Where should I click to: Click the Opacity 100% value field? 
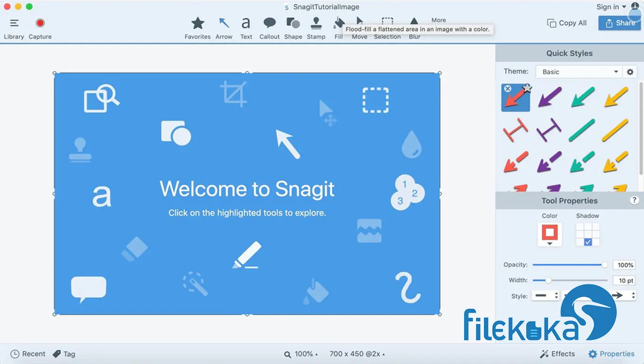coord(624,265)
